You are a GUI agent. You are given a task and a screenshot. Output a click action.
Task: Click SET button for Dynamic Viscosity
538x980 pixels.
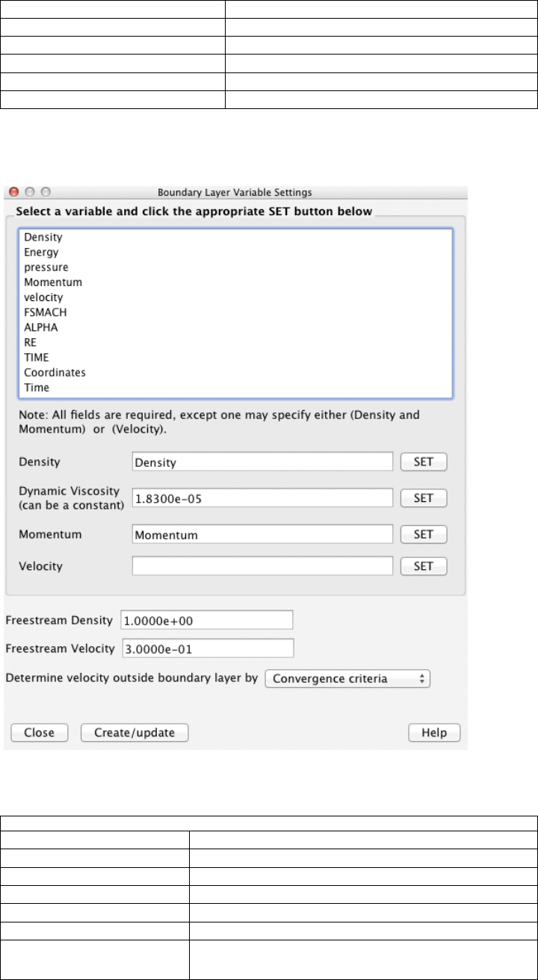point(424,497)
